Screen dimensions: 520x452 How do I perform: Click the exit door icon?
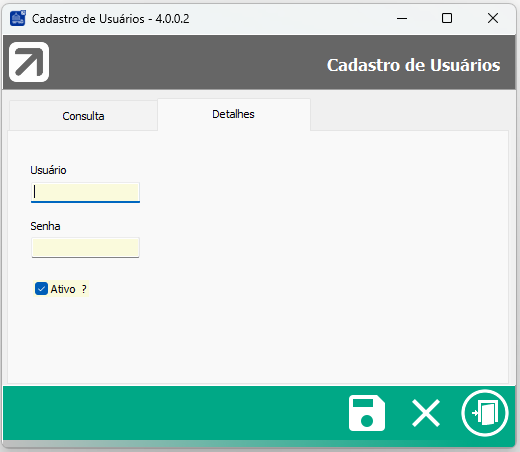pyautogui.click(x=485, y=413)
